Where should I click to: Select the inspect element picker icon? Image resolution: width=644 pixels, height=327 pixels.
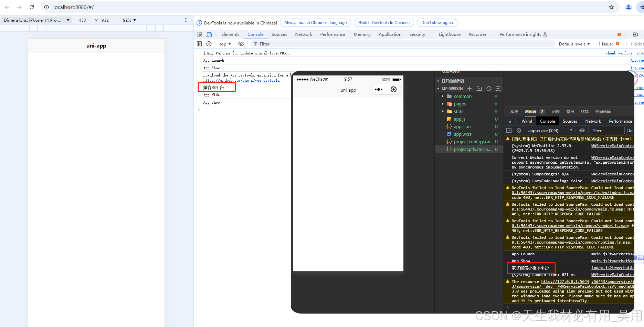tap(199, 34)
